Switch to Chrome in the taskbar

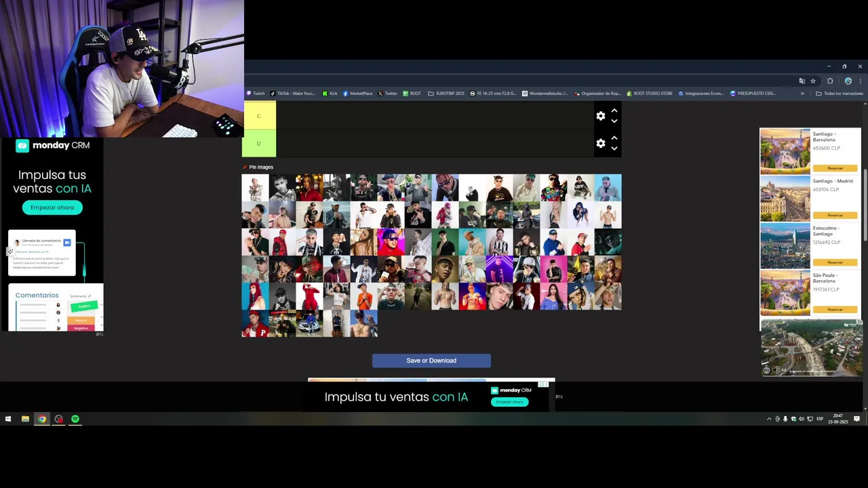tap(42, 419)
